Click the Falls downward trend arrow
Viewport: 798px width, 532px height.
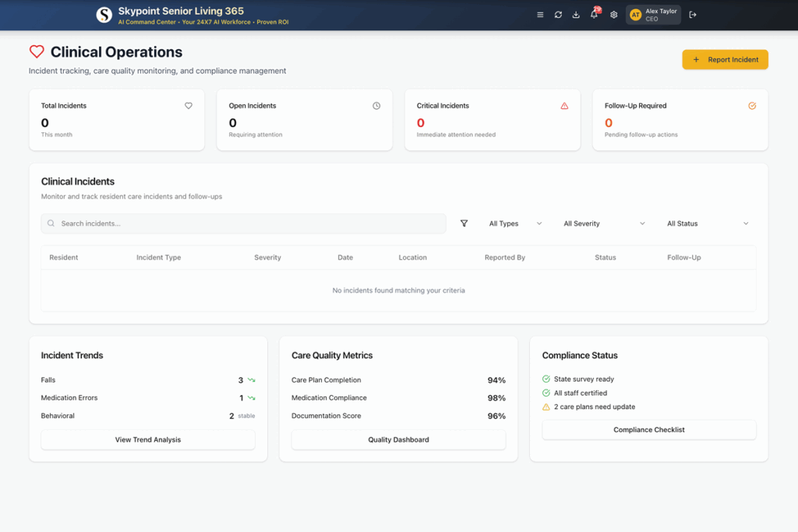(252, 380)
